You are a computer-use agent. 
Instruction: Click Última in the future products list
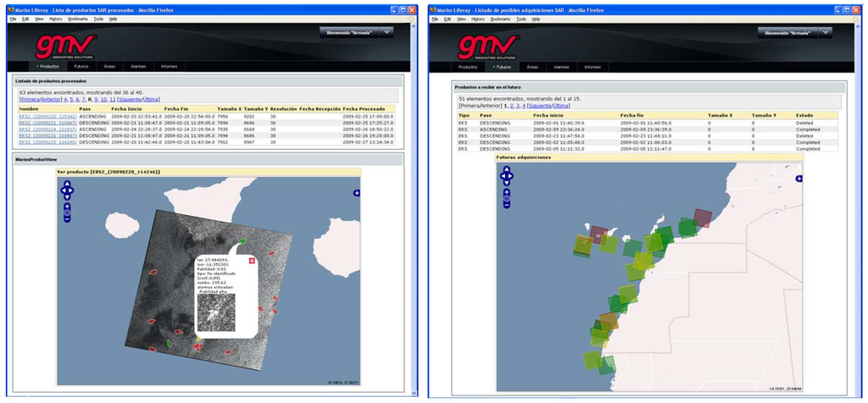click(561, 105)
